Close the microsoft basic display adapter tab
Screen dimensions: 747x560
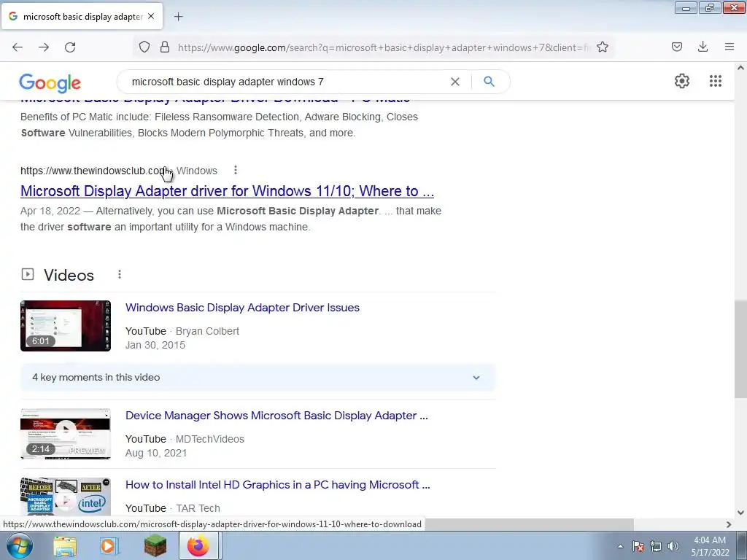pyautogui.click(x=151, y=16)
